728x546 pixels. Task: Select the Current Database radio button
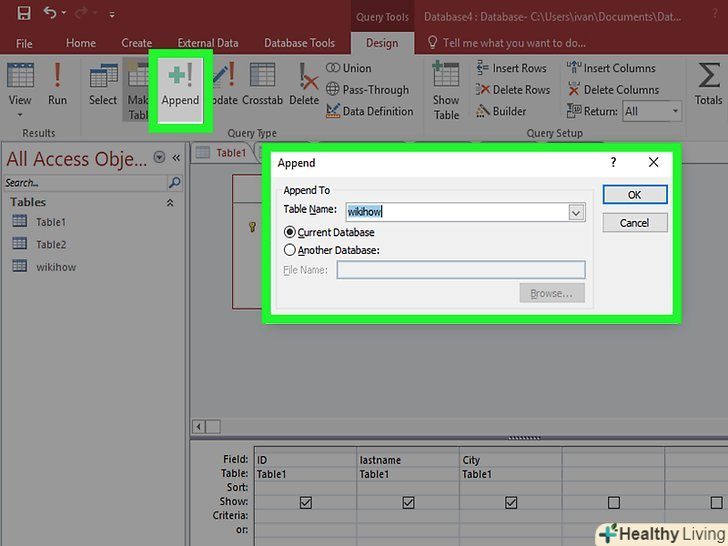coord(291,232)
